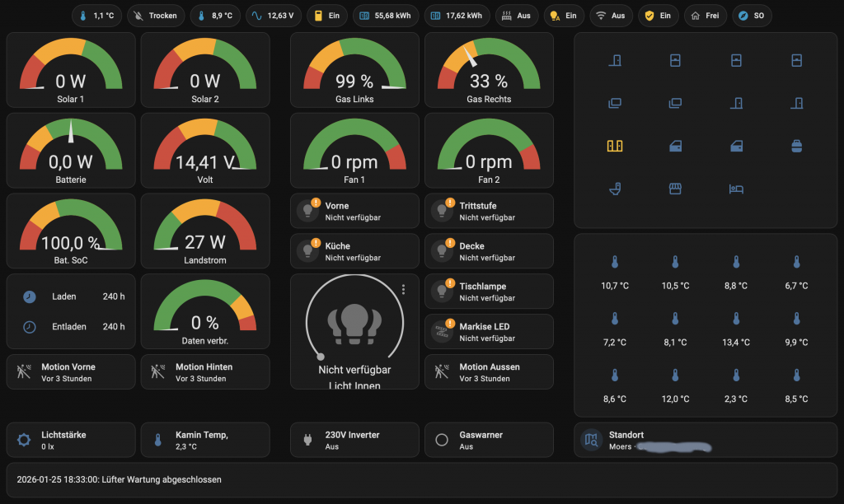Viewport: 844px width, 504px height.
Task: Click the 8,8 °C temperature reading
Action: (736, 286)
